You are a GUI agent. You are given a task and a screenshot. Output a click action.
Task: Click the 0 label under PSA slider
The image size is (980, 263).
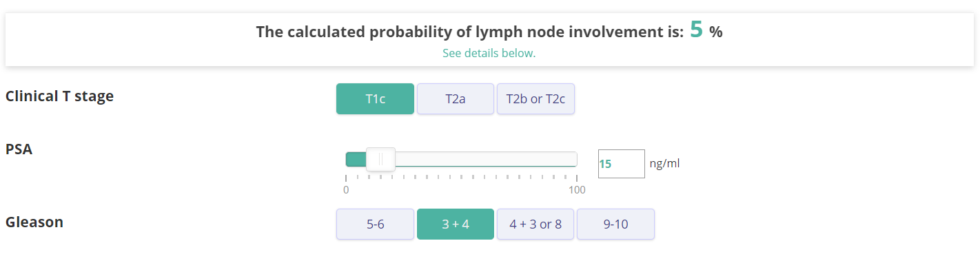coord(346,190)
